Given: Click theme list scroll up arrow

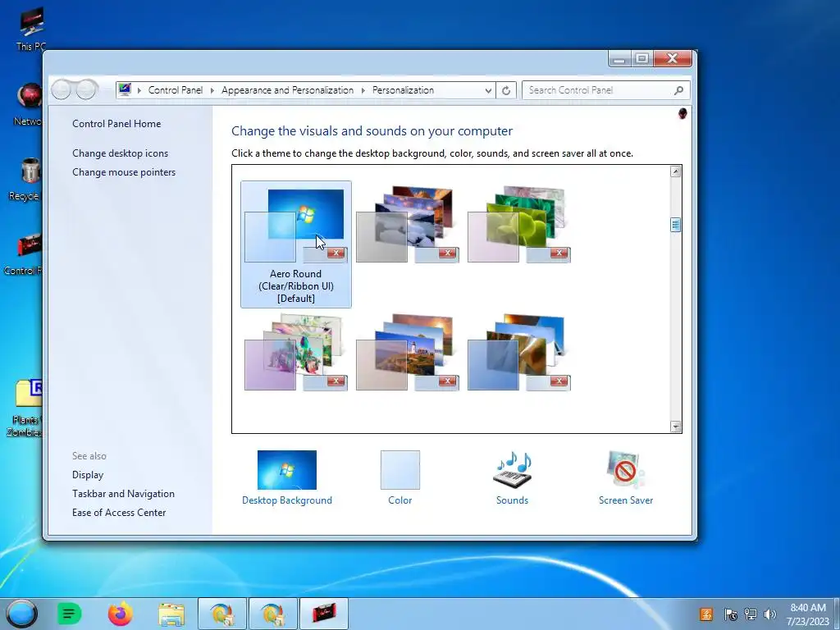Looking at the screenshot, I should pyautogui.click(x=676, y=171).
